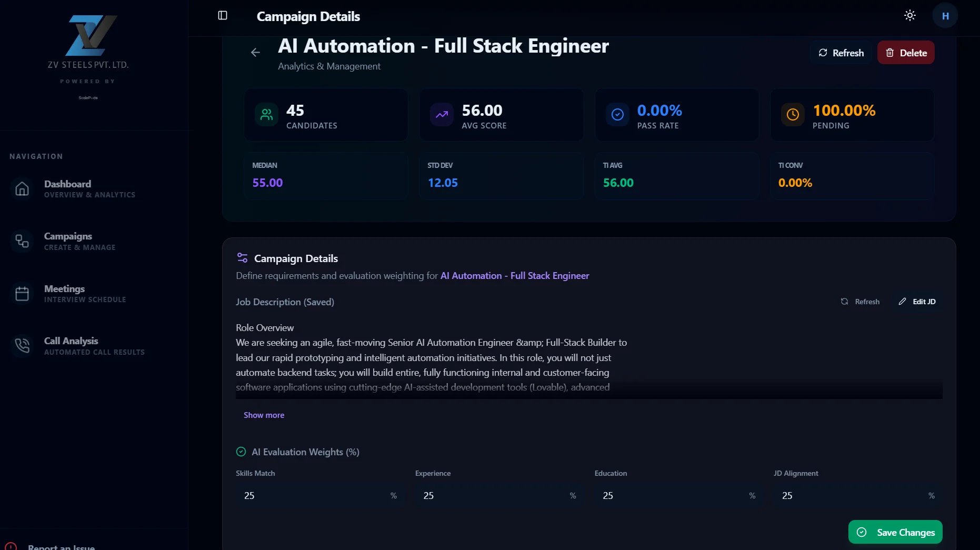Open Call Analysis navigation item
Image resolution: width=980 pixels, height=550 pixels.
pyautogui.click(x=94, y=346)
